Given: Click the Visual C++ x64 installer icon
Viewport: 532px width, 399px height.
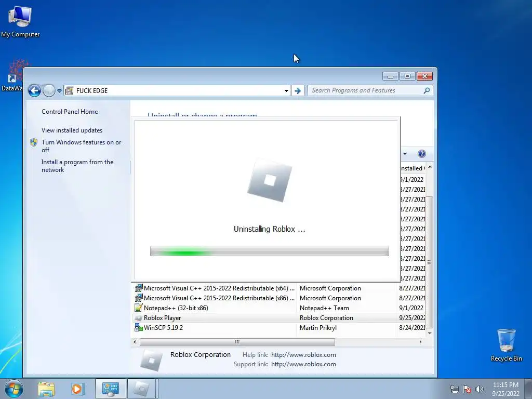Looking at the screenshot, I should 138,288.
